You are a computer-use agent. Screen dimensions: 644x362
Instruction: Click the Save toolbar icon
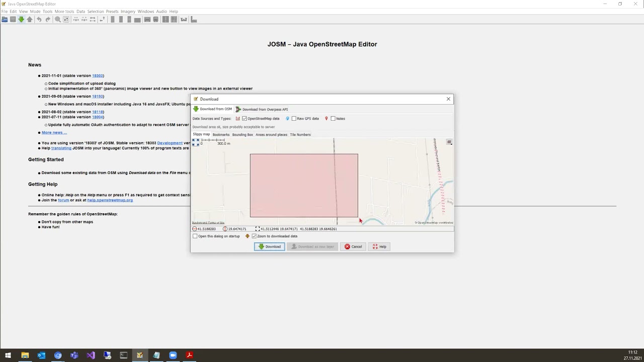[x=13, y=19]
